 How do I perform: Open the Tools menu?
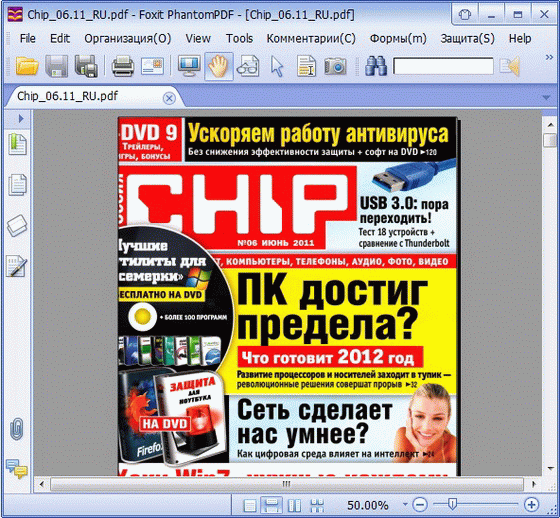[x=239, y=39]
